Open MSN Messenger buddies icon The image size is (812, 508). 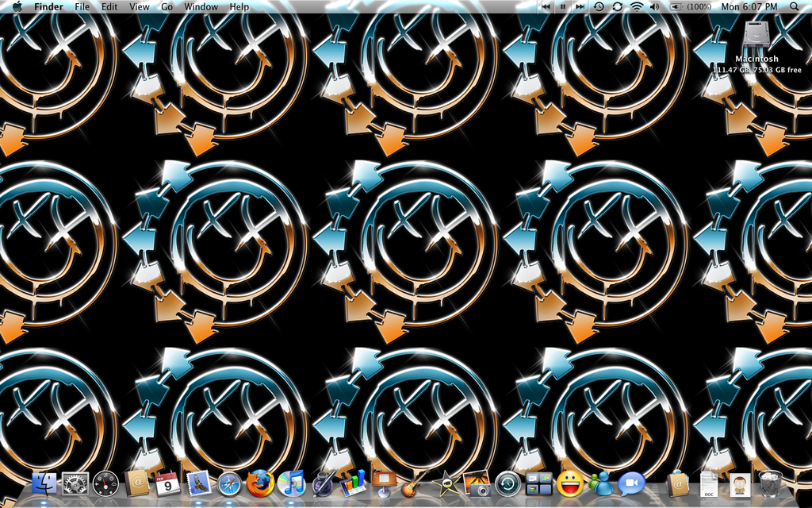coord(600,483)
